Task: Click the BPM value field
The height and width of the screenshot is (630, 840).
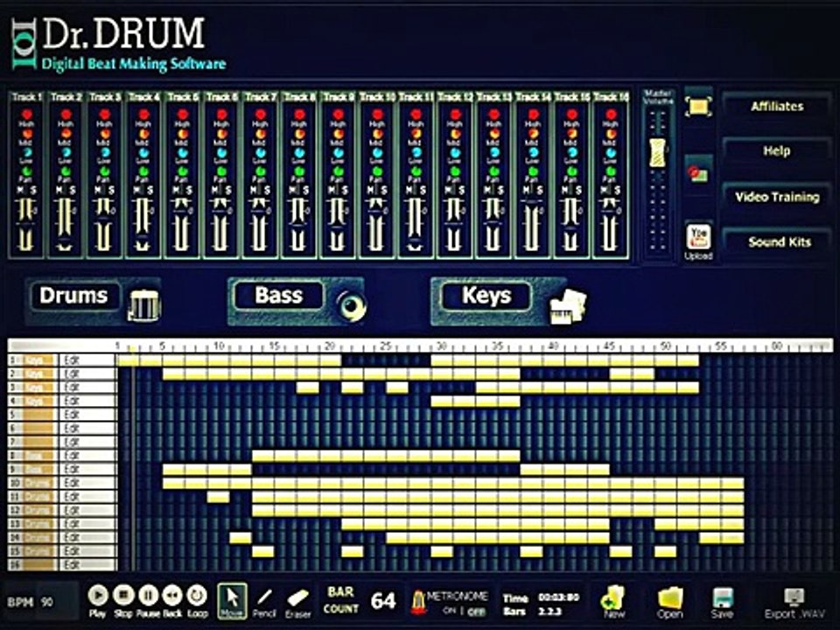Action: click(x=59, y=602)
